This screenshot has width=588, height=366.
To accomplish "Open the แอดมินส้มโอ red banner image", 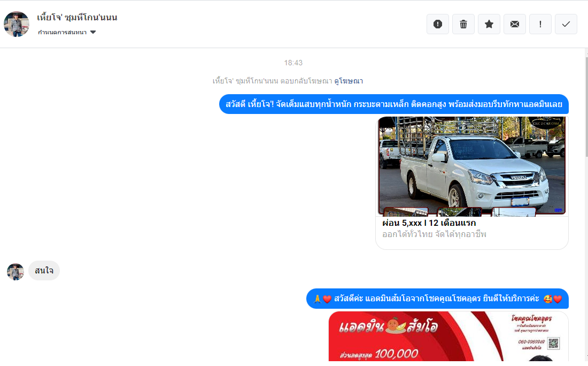I will coord(448,337).
